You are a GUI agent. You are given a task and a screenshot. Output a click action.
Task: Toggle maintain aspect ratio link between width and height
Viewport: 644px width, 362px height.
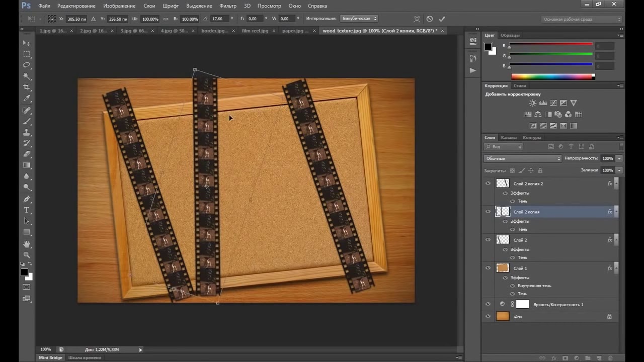[166, 19]
